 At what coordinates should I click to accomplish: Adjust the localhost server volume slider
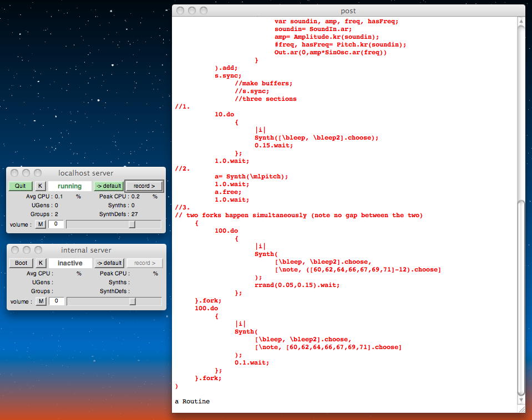click(x=132, y=224)
